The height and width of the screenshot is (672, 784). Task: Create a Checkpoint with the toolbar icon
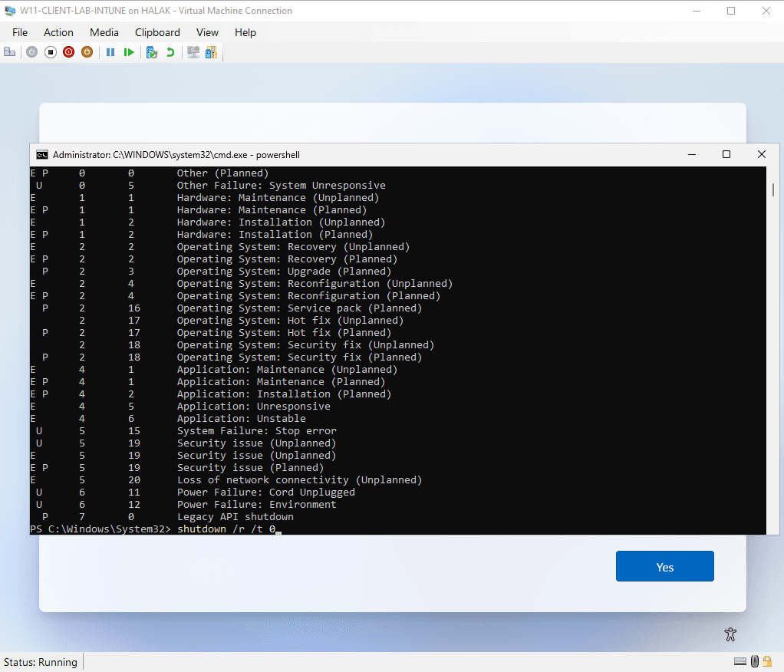152,51
